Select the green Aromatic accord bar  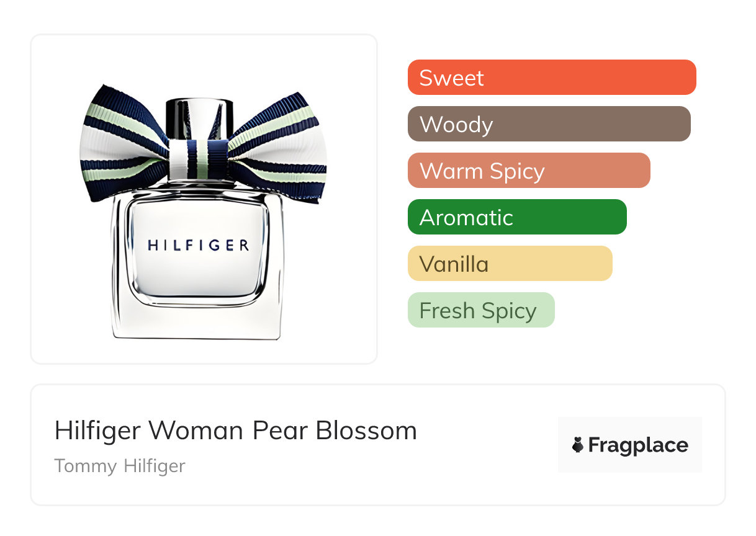pyautogui.click(x=517, y=217)
